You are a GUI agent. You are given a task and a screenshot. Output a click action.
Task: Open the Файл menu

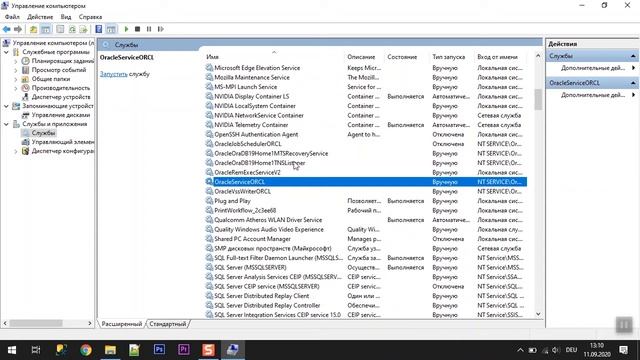coord(12,17)
